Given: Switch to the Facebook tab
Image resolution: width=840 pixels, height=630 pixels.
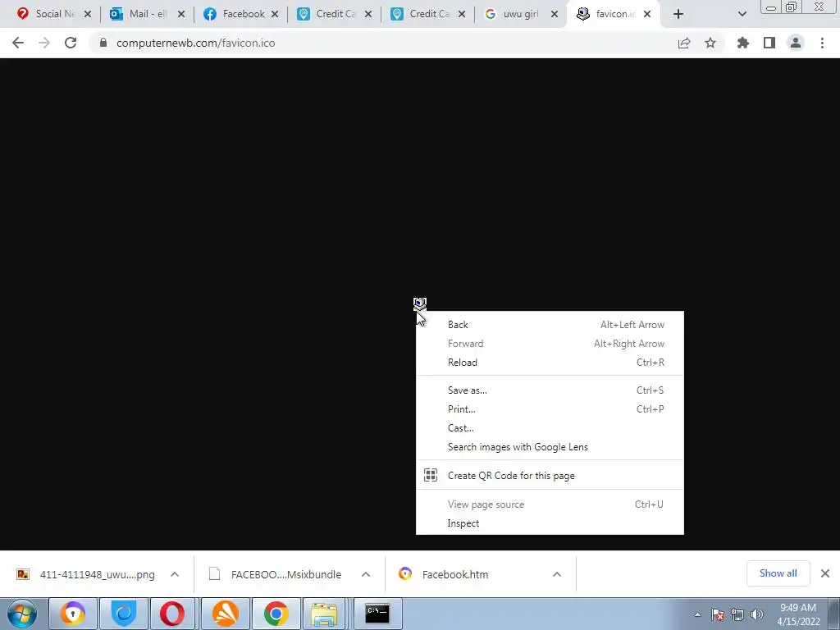Looking at the screenshot, I should pos(234,14).
